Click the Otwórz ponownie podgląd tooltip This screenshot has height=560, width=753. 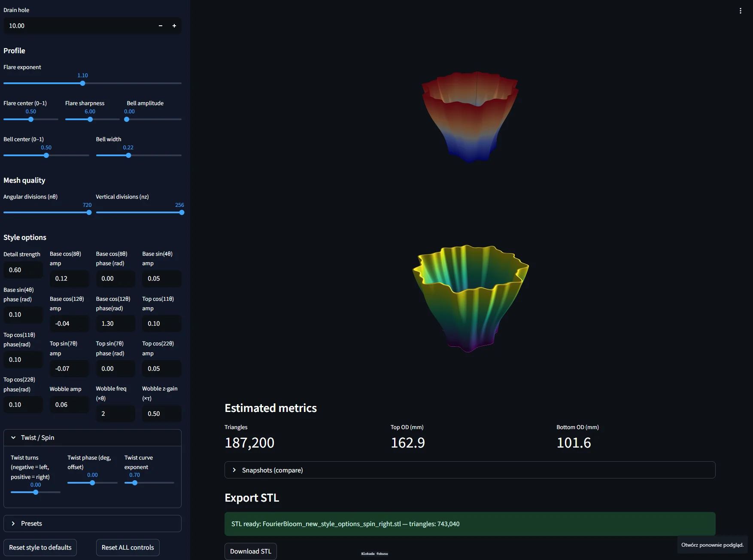[x=712, y=545]
